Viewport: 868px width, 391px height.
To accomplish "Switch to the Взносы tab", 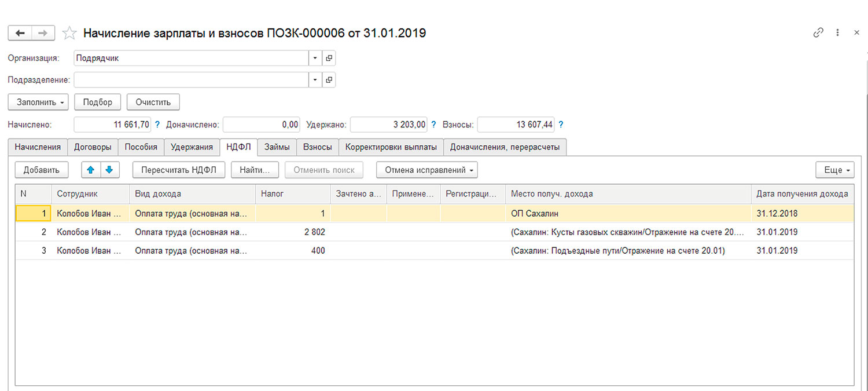I will pyautogui.click(x=318, y=147).
